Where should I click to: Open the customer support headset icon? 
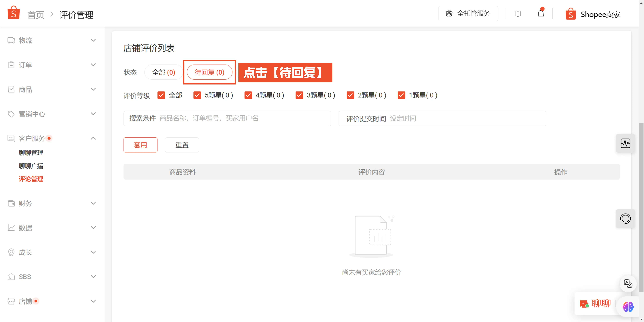pos(626,219)
